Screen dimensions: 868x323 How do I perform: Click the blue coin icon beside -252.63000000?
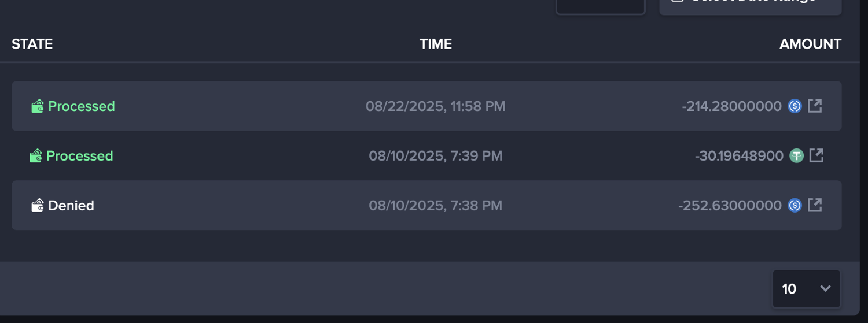pos(795,206)
